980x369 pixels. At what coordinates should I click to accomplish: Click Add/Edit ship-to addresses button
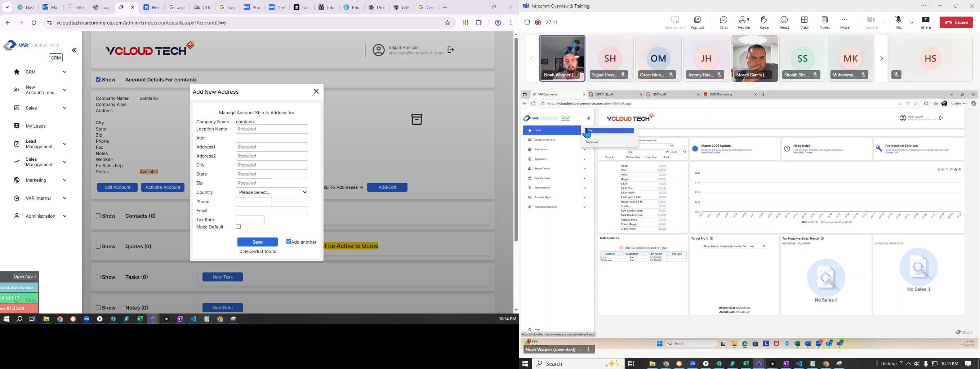point(387,187)
